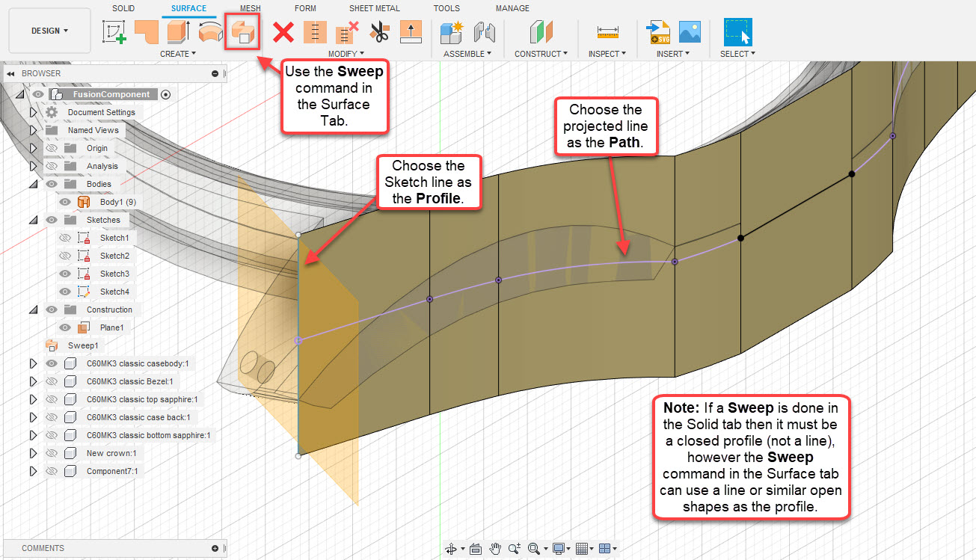The height and width of the screenshot is (560, 976).
Task: Switch to the MESH tab
Action: coord(250,8)
